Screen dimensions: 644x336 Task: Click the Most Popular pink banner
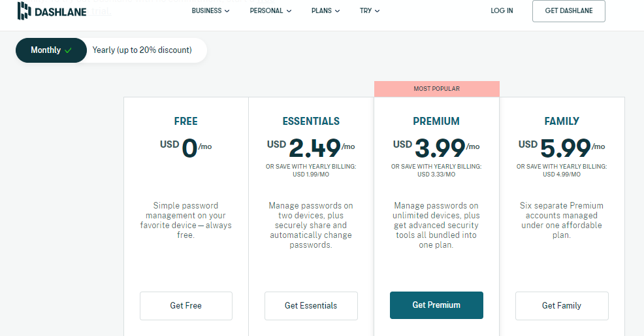point(436,89)
